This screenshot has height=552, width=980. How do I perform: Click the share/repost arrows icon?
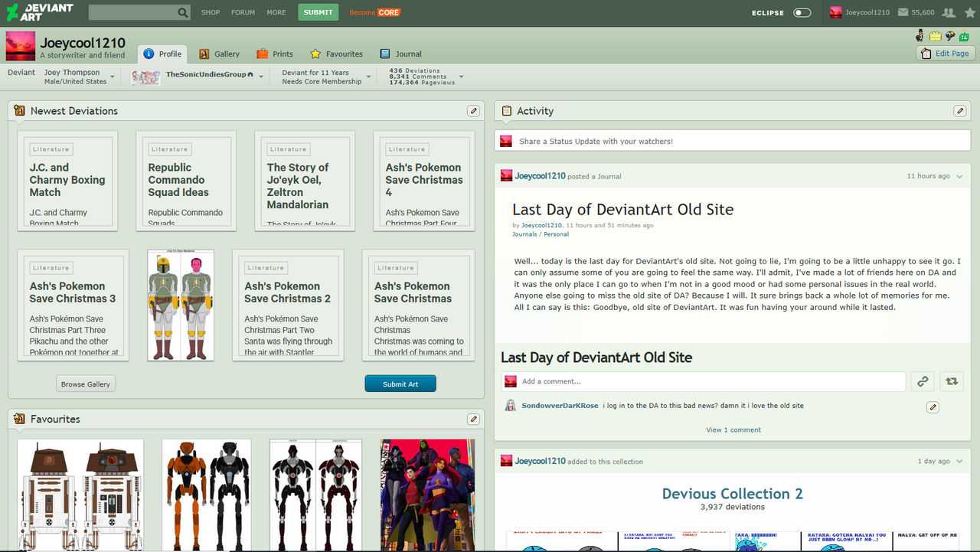point(952,381)
